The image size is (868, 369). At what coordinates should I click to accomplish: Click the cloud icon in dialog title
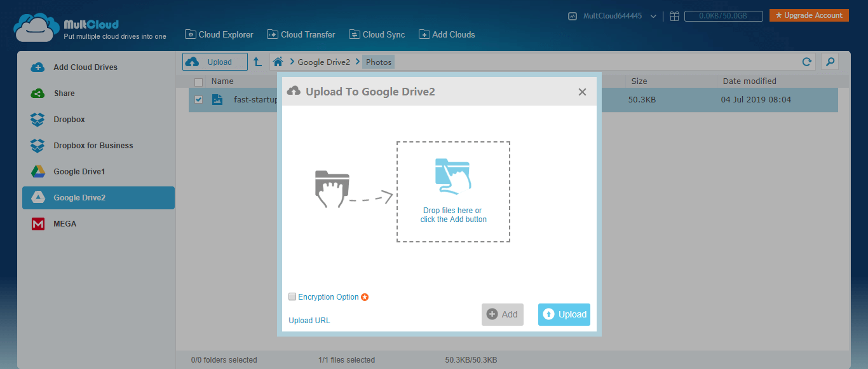click(x=294, y=92)
